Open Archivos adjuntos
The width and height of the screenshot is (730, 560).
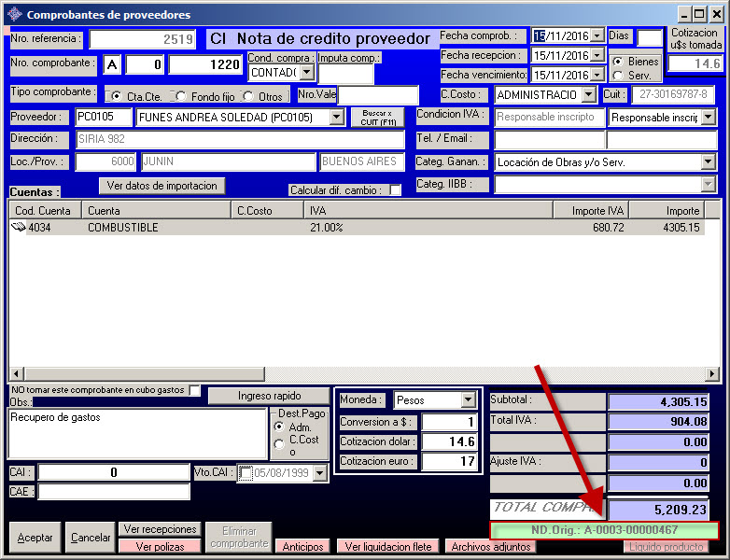click(491, 547)
